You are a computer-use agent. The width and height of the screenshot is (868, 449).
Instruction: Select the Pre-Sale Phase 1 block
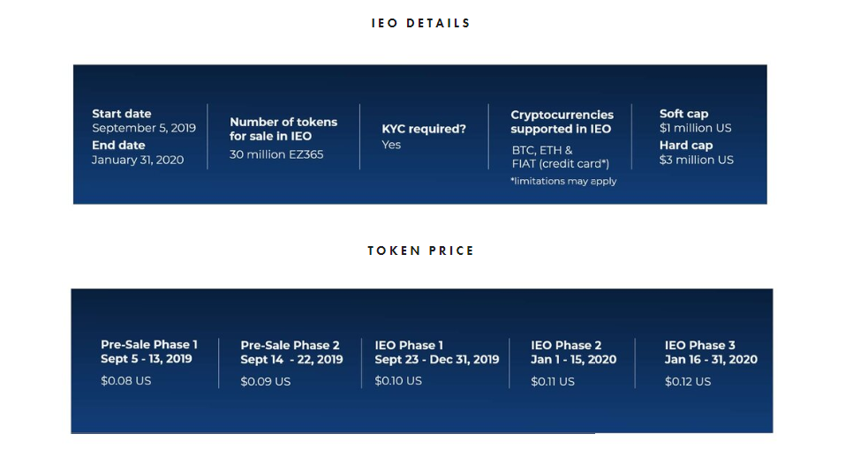tap(149, 363)
